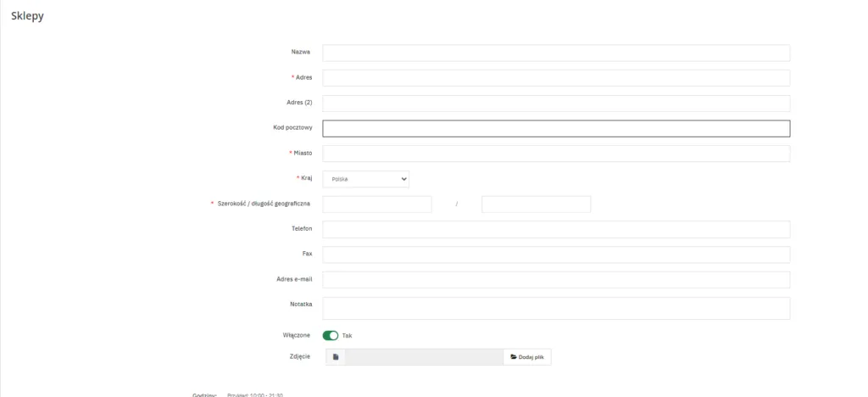Click the Kod pocztowy input
The height and width of the screenshot is (397, 868).
pyautogui.click(x=556, y=129)
